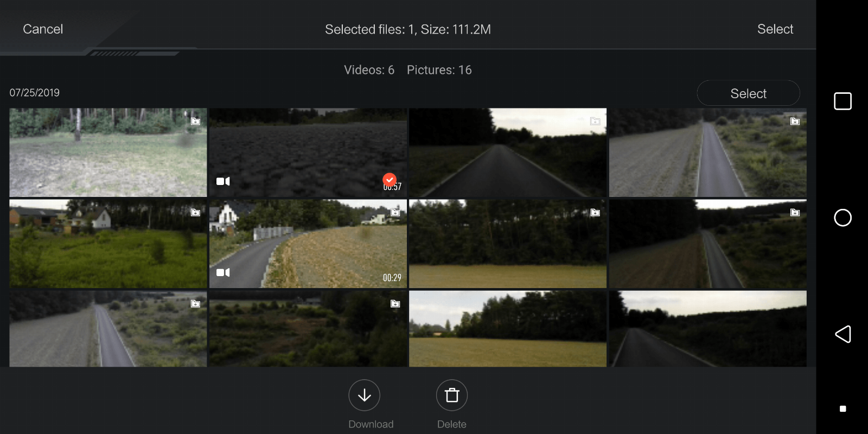Screen dimensions: 868x434
Task: Select the green meadow with houses photo
Action: coord(108,244)
